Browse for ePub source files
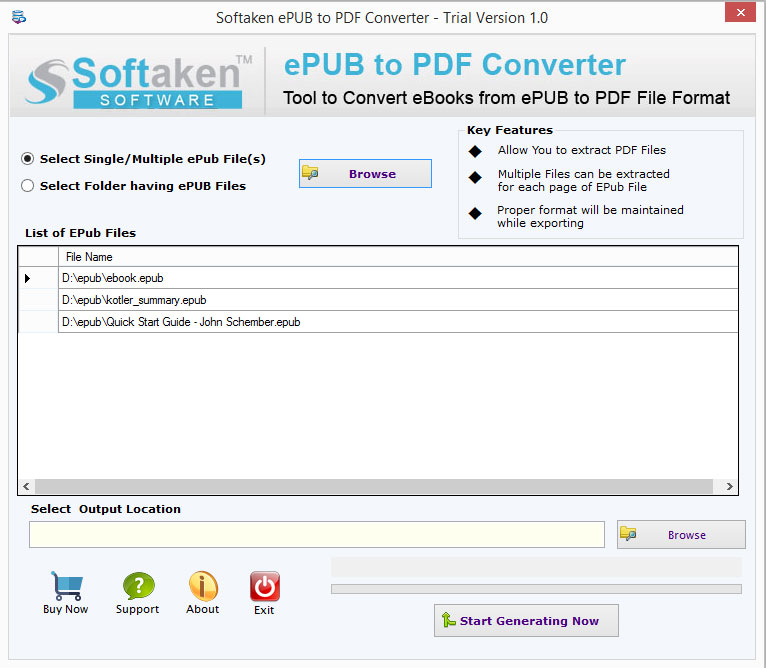The image size is (766, 668). (365, 174)
